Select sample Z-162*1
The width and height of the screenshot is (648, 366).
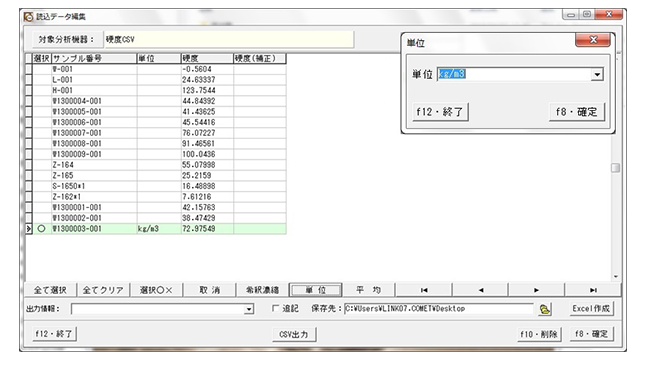[94, 197]
